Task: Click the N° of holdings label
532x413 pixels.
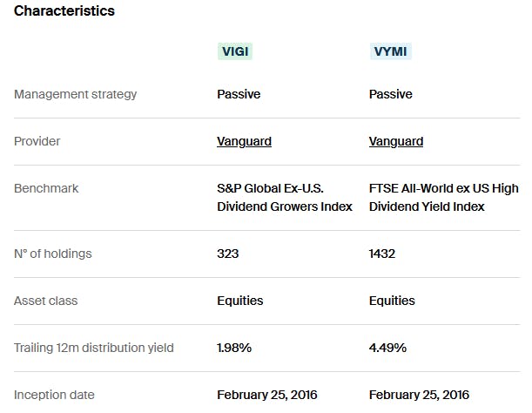Action: (x=53, y=254)
